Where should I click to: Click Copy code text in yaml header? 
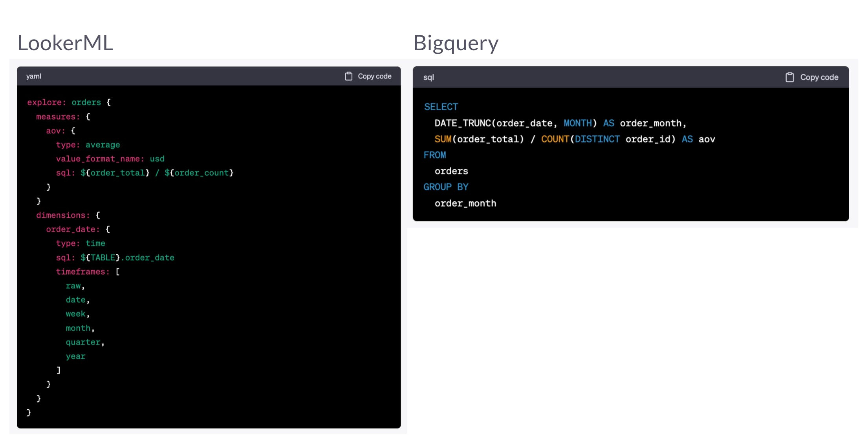(x=374, y=76)
